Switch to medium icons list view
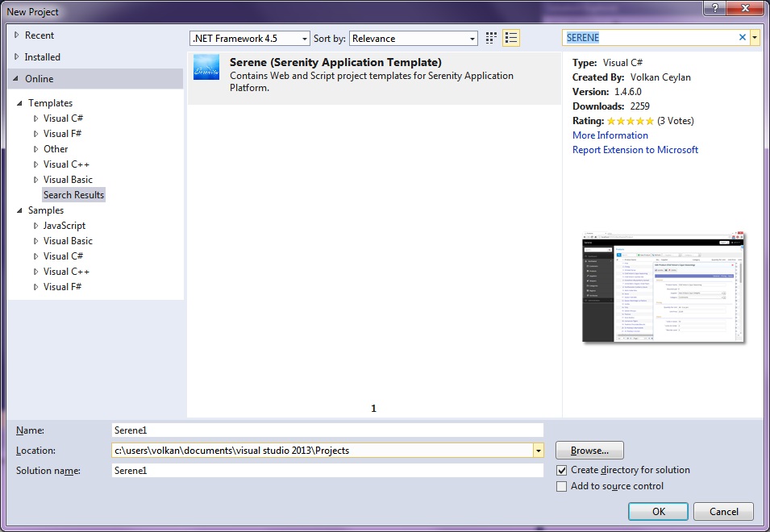770x532 pixels. (x=511, y=38)
